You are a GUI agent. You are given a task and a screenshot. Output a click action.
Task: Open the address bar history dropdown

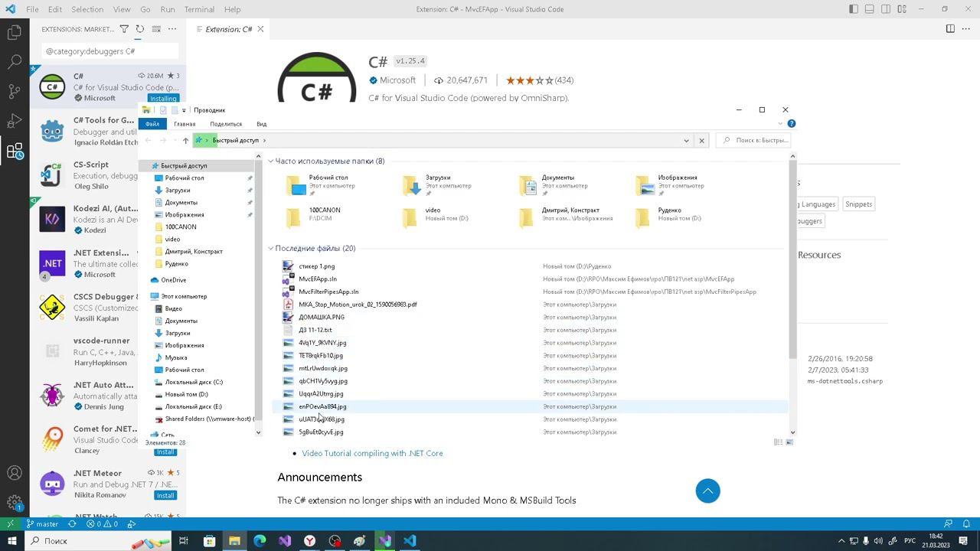686,140
